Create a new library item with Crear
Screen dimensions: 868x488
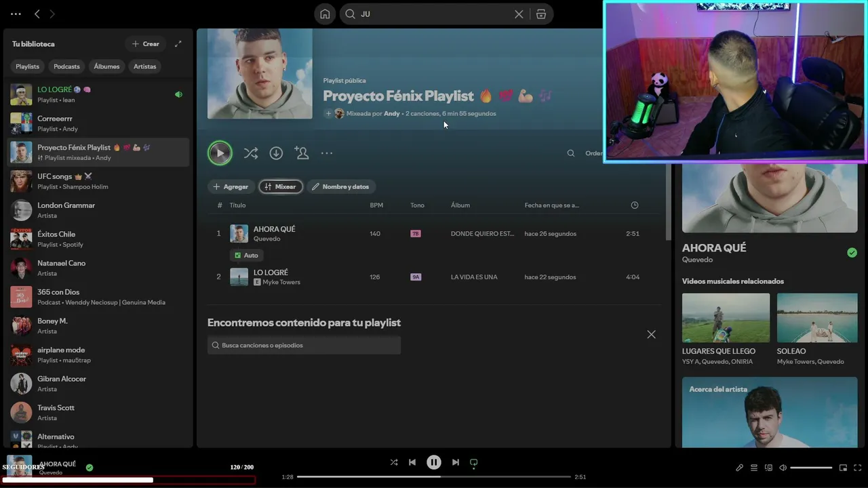pos(146,44)
